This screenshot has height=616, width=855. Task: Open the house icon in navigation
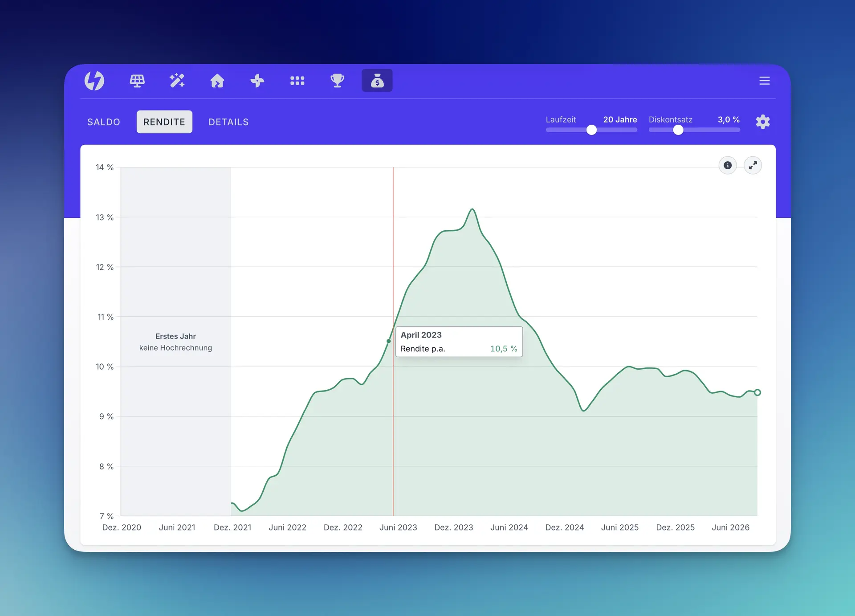pyautogui.click(x=217, y=81)
